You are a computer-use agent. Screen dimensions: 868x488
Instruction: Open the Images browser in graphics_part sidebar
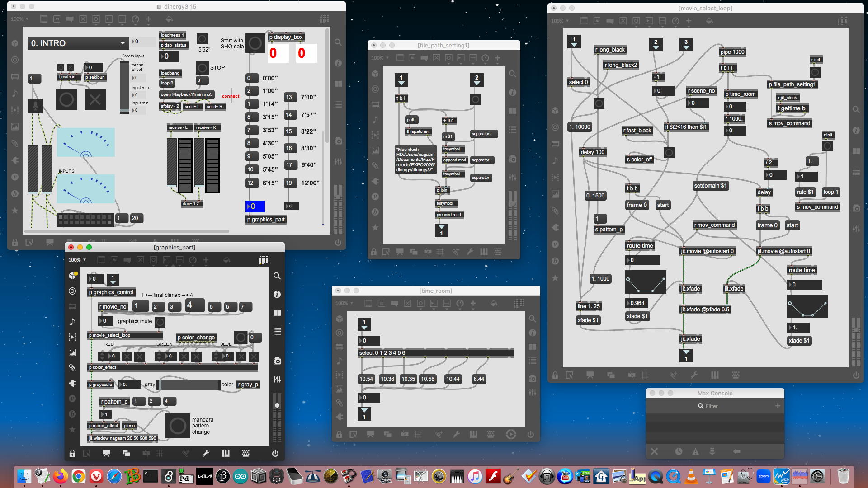[x=72, y=352]
